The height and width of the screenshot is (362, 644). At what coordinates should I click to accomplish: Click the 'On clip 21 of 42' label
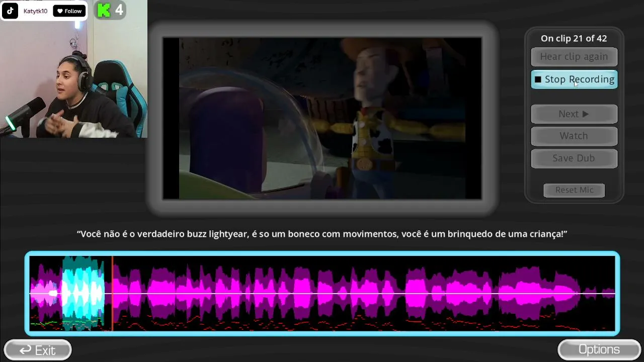(x=574, y=38)
